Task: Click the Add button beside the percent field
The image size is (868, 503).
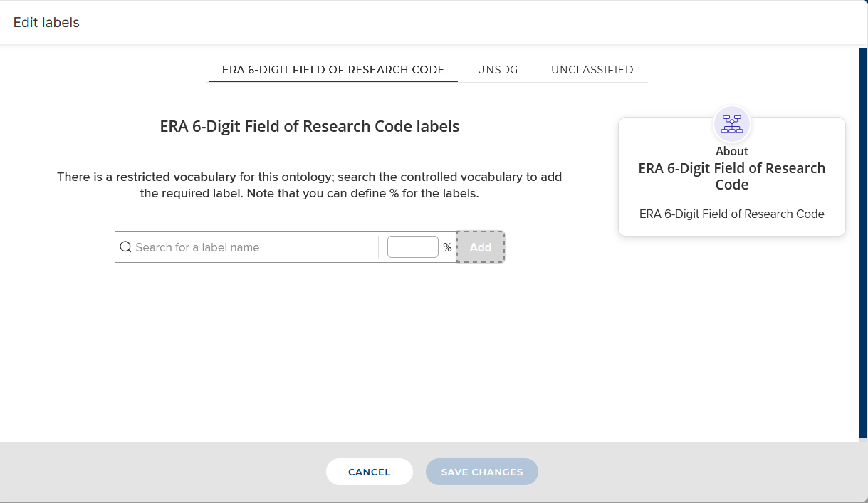Action: coord(481,247)
